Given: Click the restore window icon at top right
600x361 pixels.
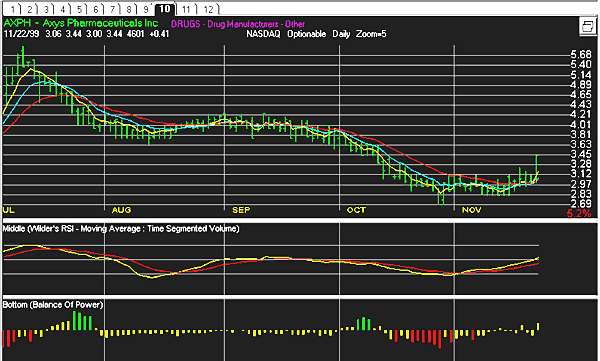Looking at the screenshot, I should (587, 26).
